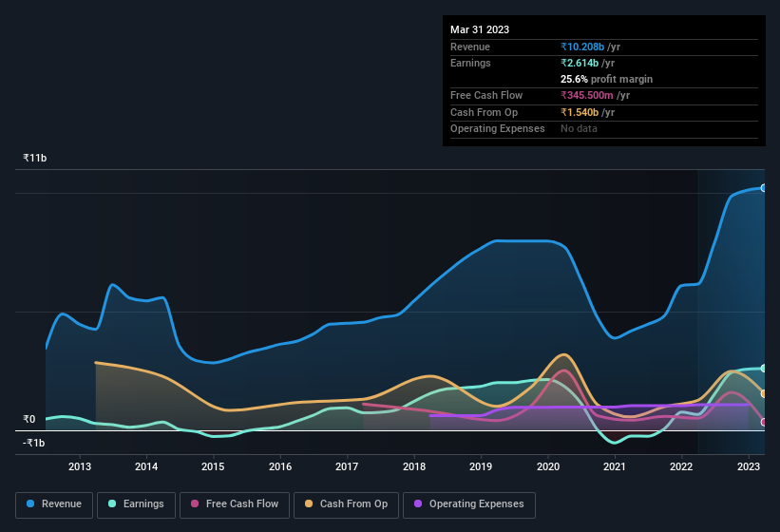Click the Mar 31 2023 tooltip date
This screenshot has width=780, height=532.
coord(480,29)
